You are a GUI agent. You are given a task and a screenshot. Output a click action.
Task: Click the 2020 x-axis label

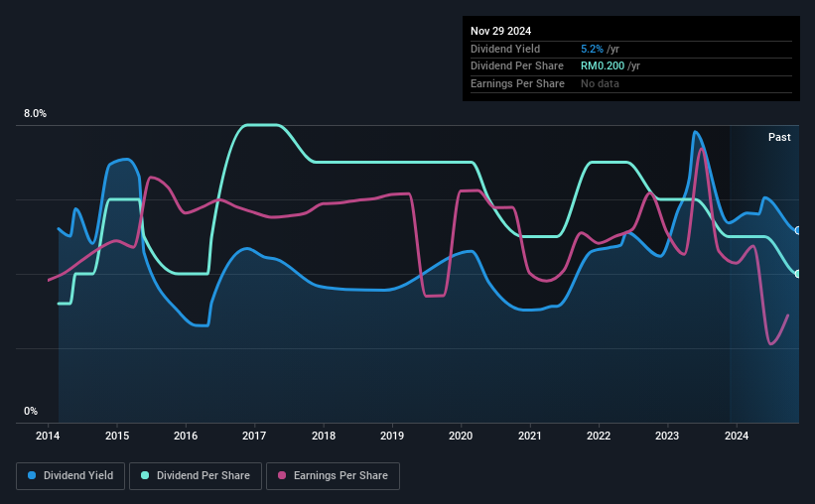tap(461, 436)
